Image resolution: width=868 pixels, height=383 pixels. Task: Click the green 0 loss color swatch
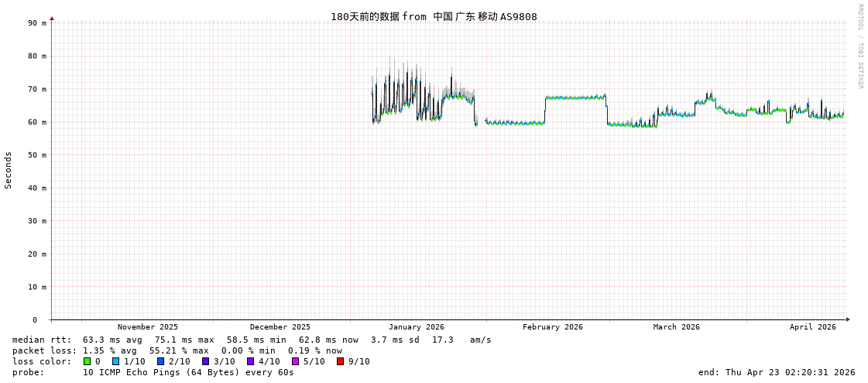pos(87,361)
